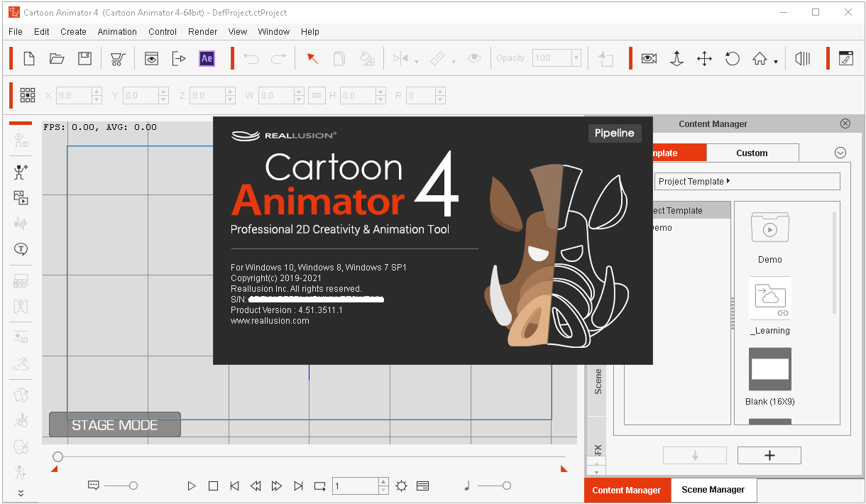Open a project with the folder icon
This screenshot has width=866, height=504.
click(x=57, y=59)
